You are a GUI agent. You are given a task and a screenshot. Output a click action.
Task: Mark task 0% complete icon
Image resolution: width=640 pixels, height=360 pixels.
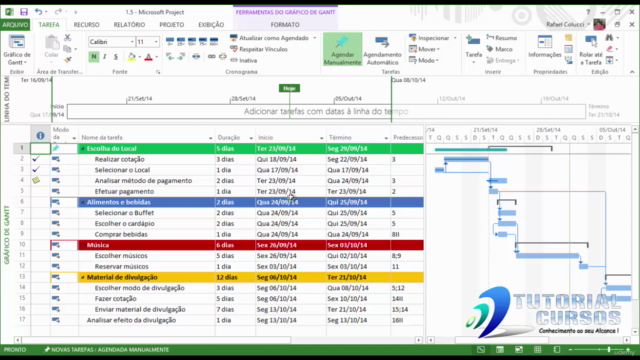[x=170, y=41]
